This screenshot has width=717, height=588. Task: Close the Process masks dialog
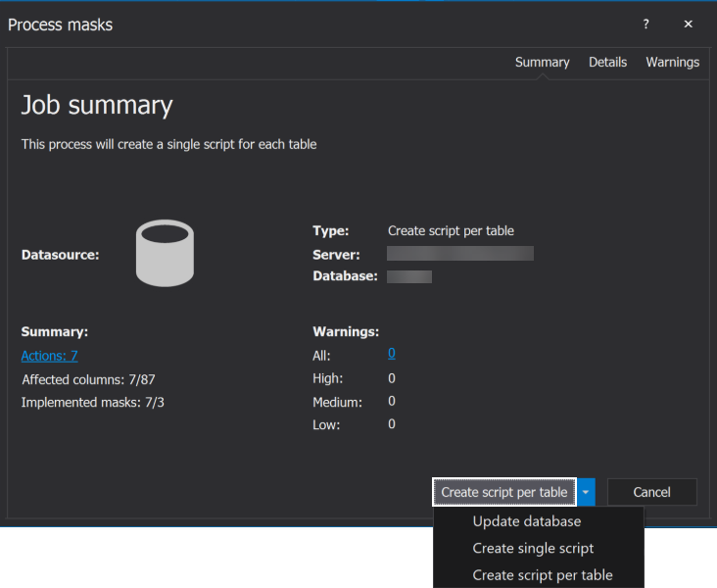(688, 24)
